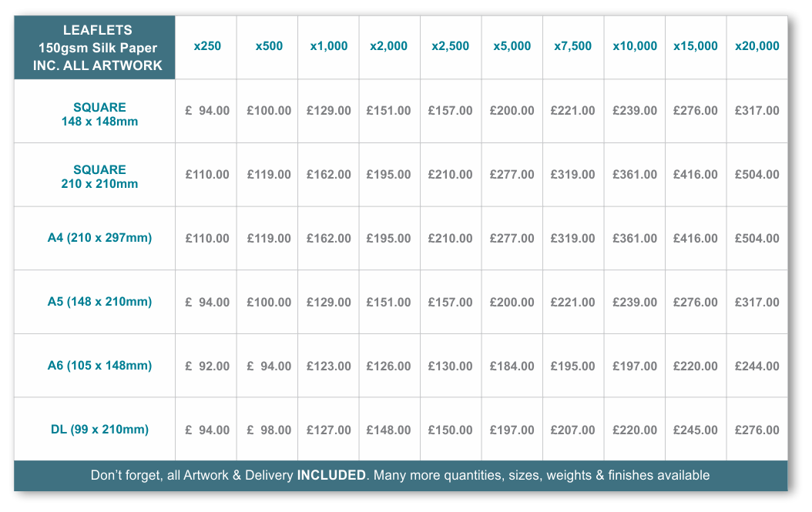Select the x2,500 column header
The height and width of the screenshot is (512, 812).
[451, 46]
